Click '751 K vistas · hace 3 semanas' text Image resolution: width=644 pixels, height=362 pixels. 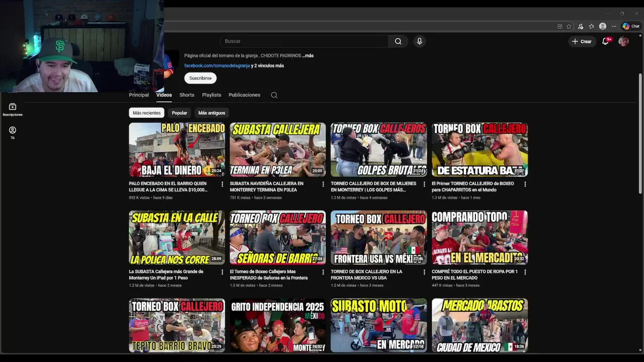point(256,198)
